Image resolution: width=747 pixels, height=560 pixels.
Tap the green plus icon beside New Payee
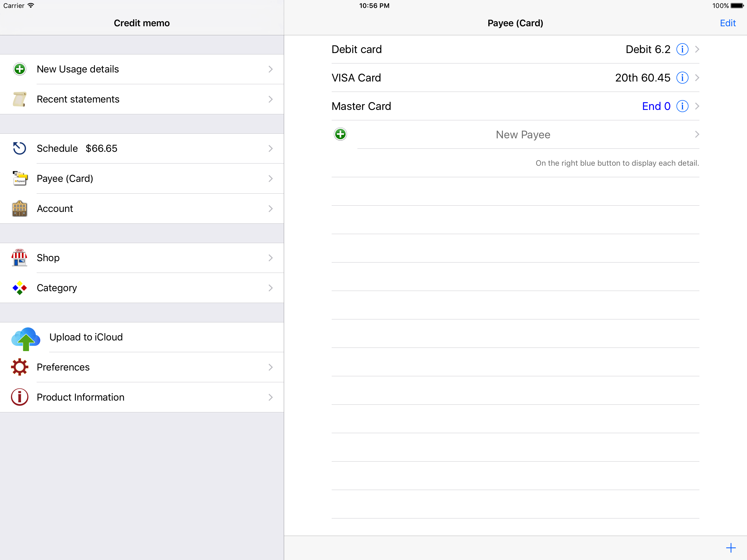340,134
